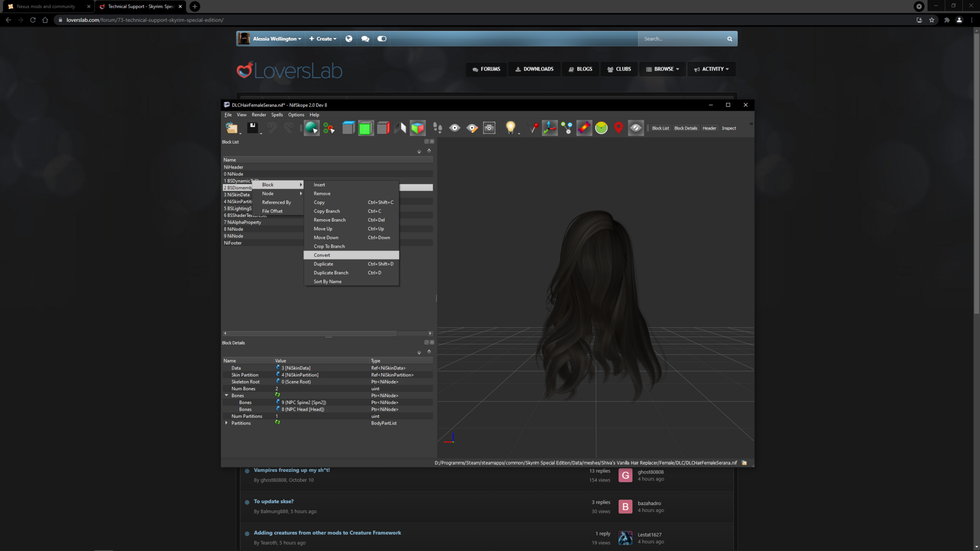Open the Forums link on LoversLab
Image resolution: width=980 pixels, height=551 pixels.
486,69
